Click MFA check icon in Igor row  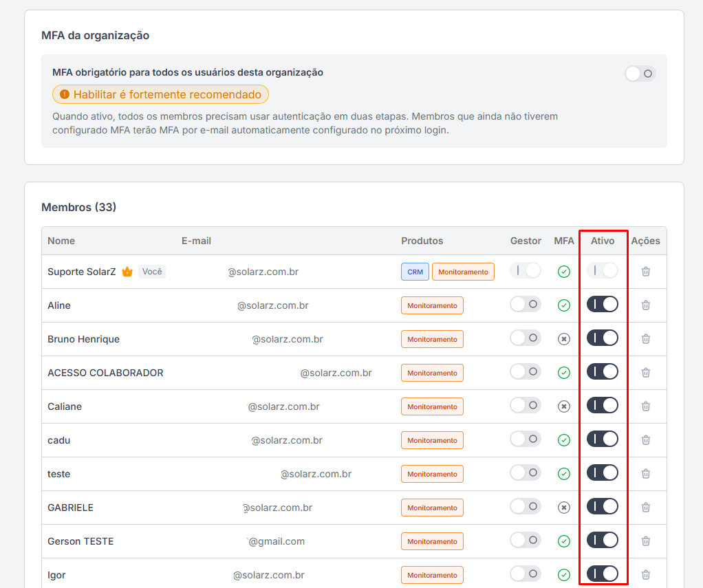point(564,574)
